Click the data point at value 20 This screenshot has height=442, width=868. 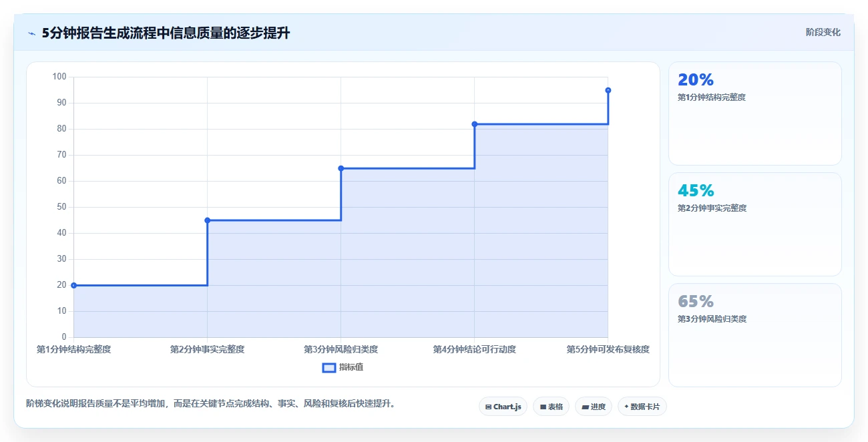click(73, 285)
